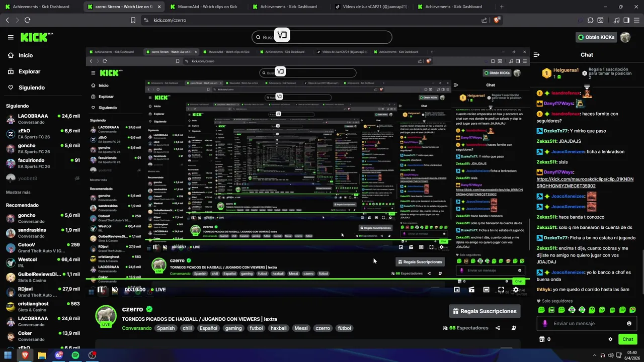
Task: Click the purple microphone icon in chat
Action: (545, 323)
